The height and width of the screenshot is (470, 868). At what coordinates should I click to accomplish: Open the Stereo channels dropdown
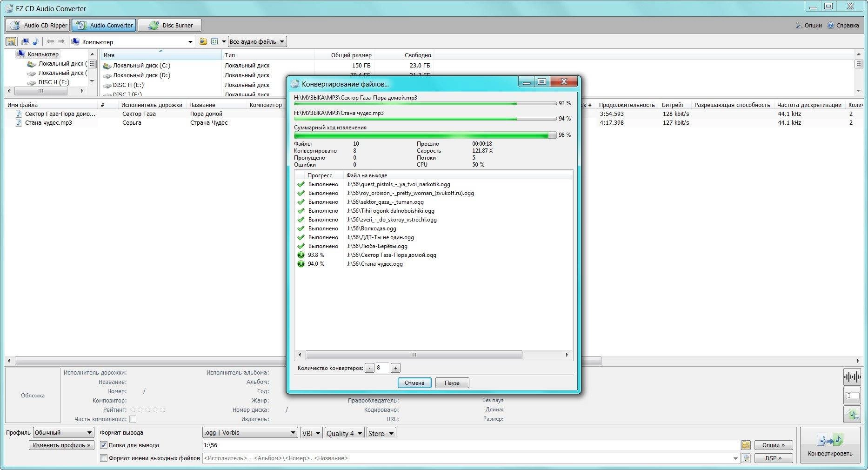coord(381,433)
